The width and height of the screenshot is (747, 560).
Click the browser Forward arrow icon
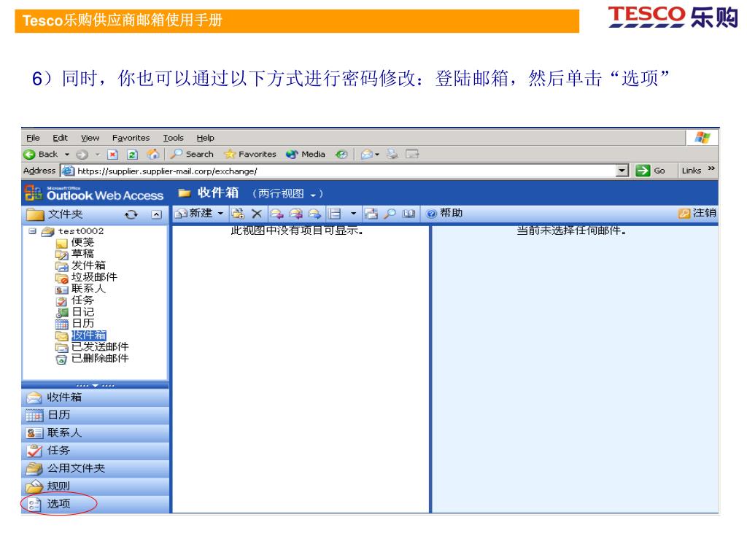click(82, 155)
